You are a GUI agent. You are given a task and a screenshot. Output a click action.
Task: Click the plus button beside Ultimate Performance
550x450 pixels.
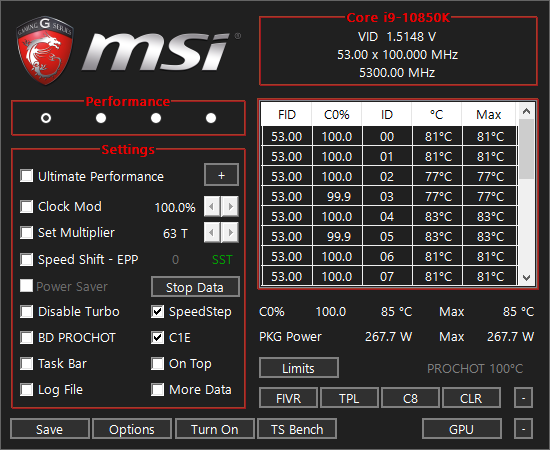(x=221, y=175)
